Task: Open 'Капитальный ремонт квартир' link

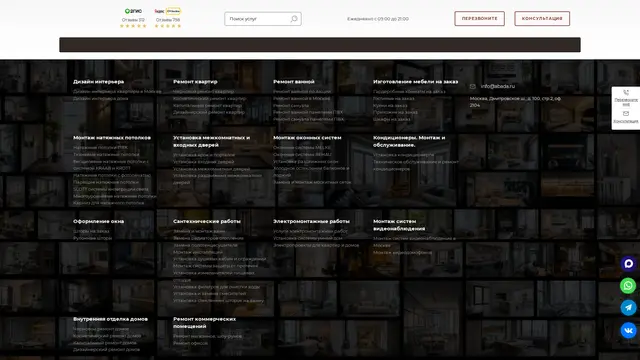Action: click(207, 105)
